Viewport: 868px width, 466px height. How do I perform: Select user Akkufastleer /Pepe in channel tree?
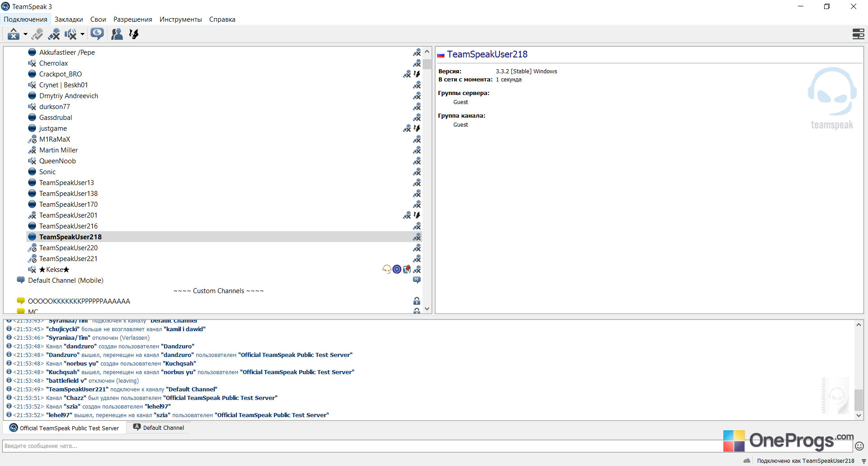click(x=67, y=52)
